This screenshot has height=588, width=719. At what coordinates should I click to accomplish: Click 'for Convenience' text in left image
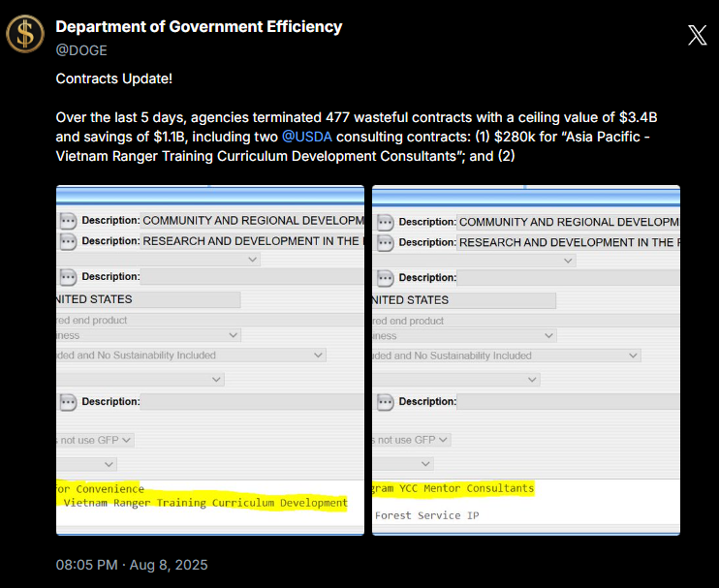click(100, 489)
